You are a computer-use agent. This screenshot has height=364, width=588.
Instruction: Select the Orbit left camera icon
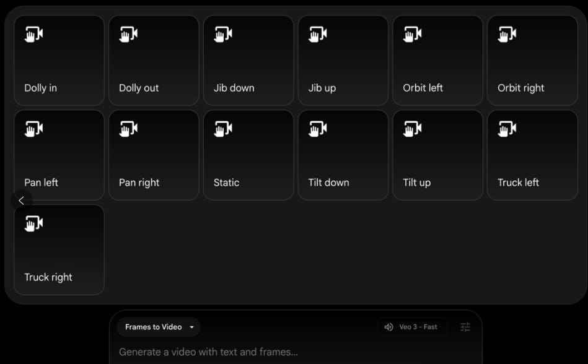(413, 34)
